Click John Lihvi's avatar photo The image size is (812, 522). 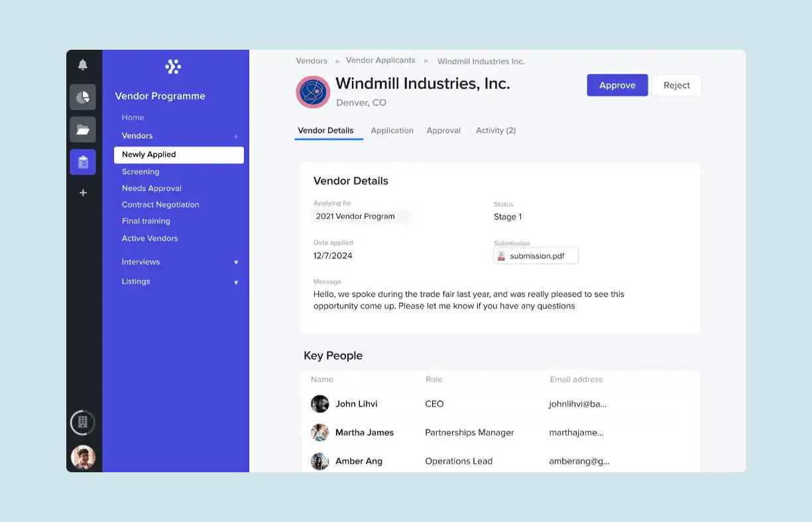tap(320, 404)
